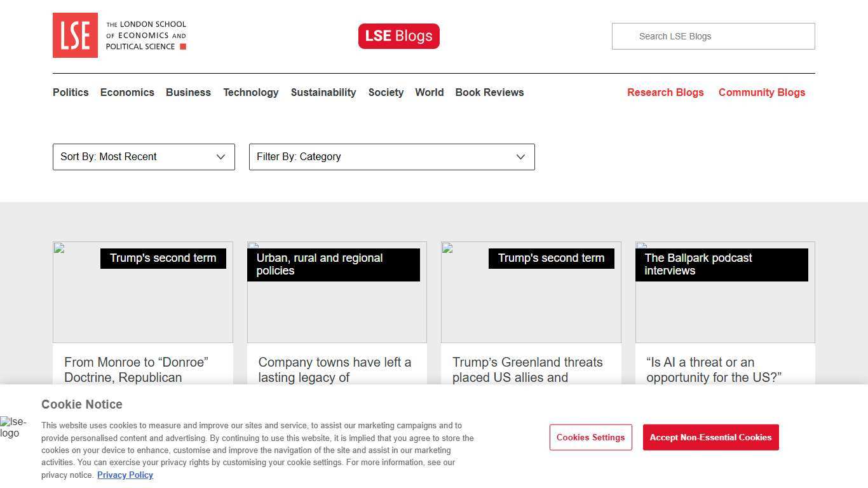Open Cookies Settings

pyautogui.click(x=590, y=437)
